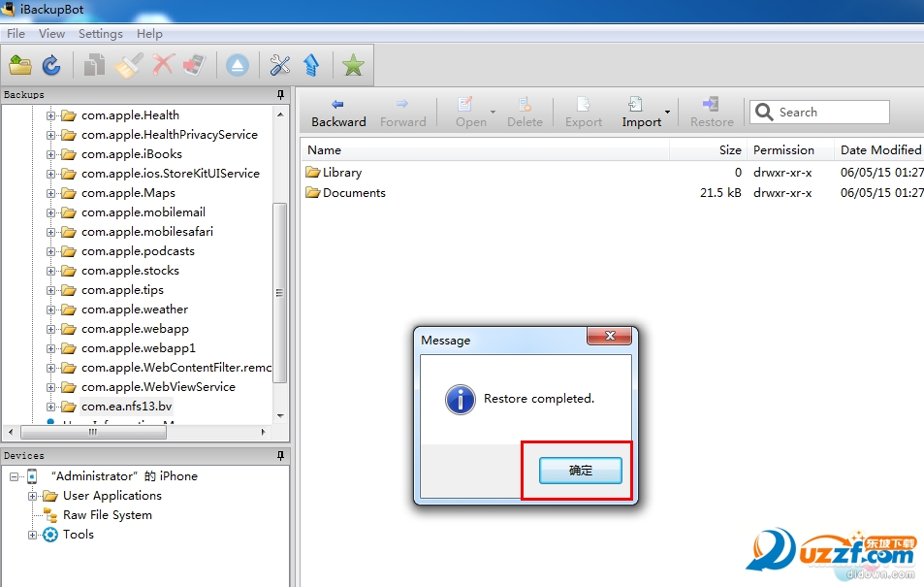Click the Backups horizontal scroll left arrow

[10, 432]
